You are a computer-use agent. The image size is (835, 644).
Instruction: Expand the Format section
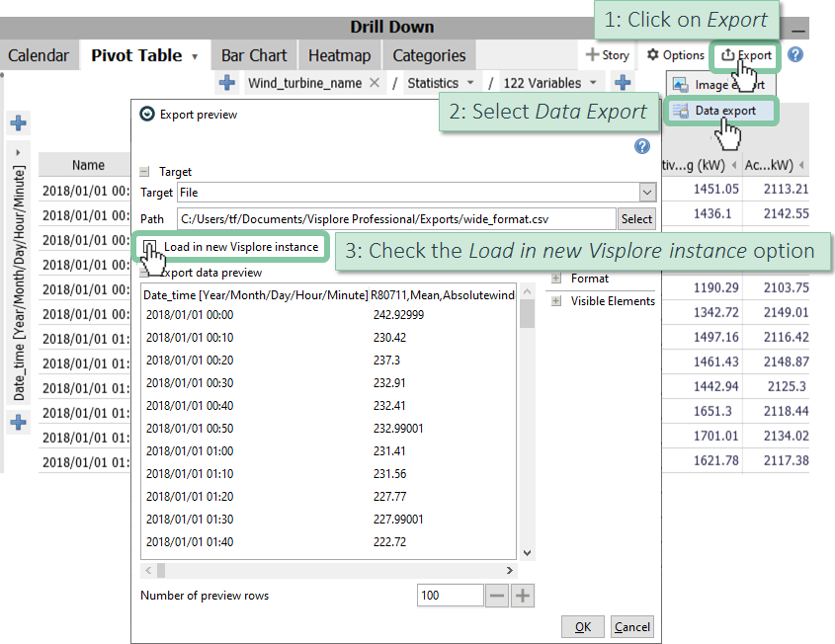[x=556, y=279]
